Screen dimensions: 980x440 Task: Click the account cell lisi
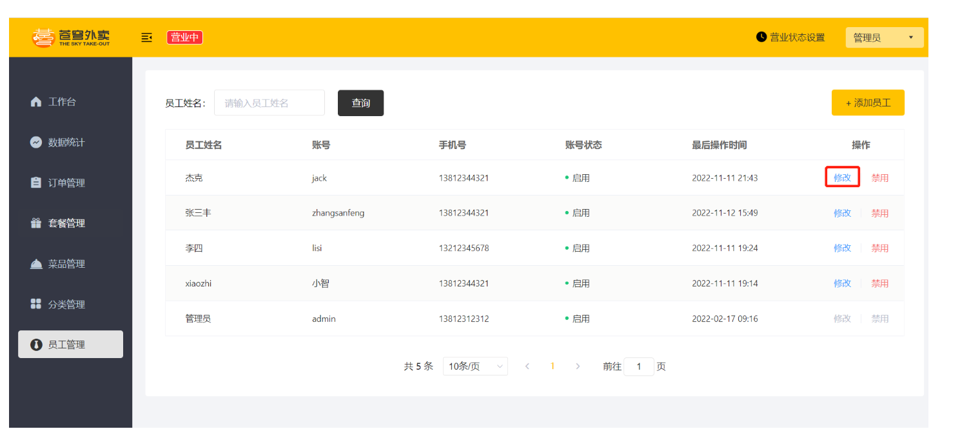pos(317,248)
